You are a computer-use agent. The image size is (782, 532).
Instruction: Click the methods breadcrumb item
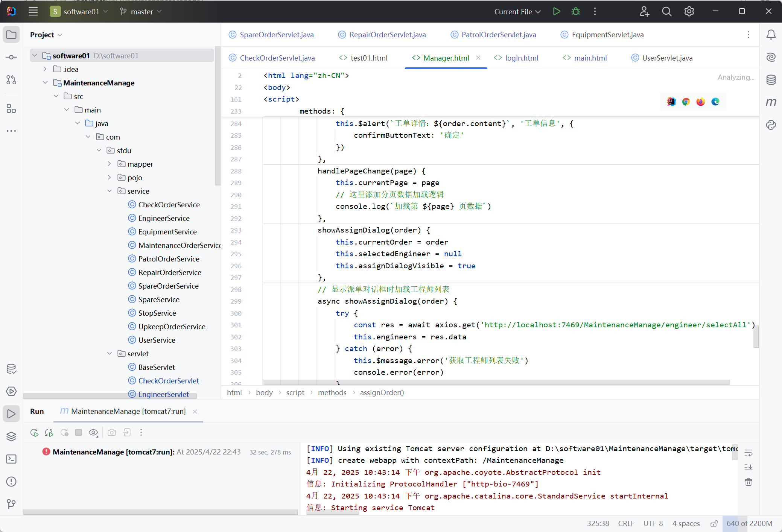point(332,392)
